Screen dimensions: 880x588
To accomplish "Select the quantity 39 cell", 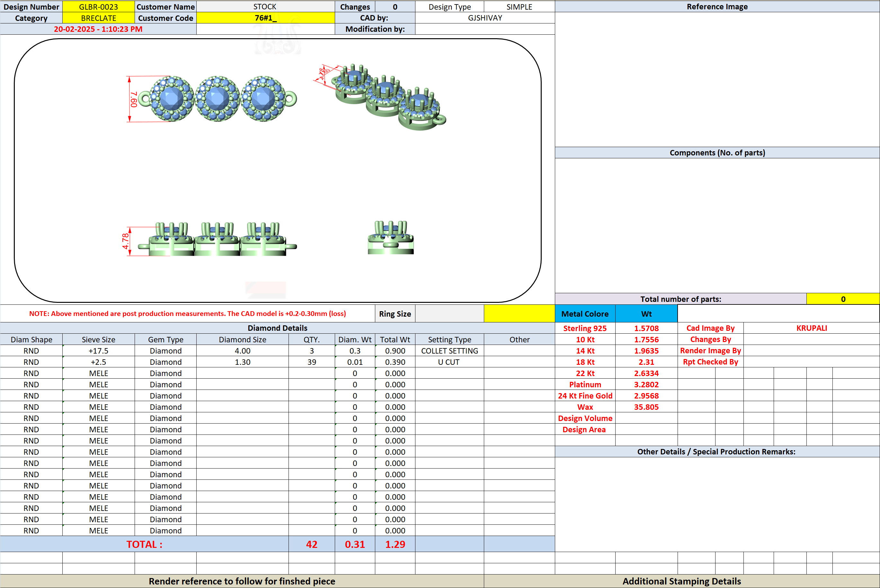I will coord(312,362).
